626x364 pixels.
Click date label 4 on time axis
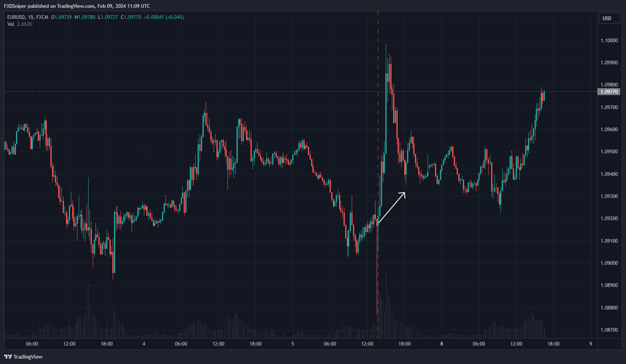click(x=144, y=344)
